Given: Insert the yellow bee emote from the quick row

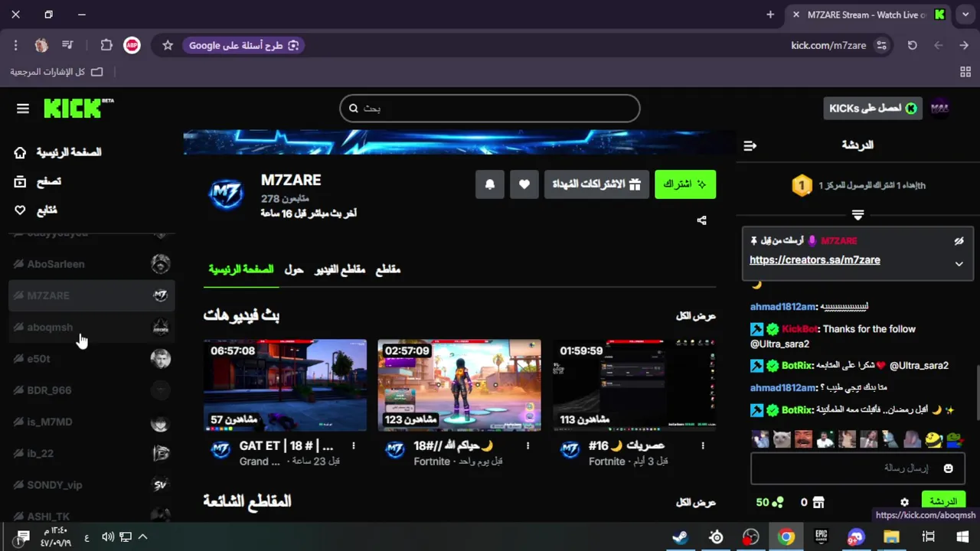Looking at the screenshot, I should pyautogui.click(x=933, y=439).
